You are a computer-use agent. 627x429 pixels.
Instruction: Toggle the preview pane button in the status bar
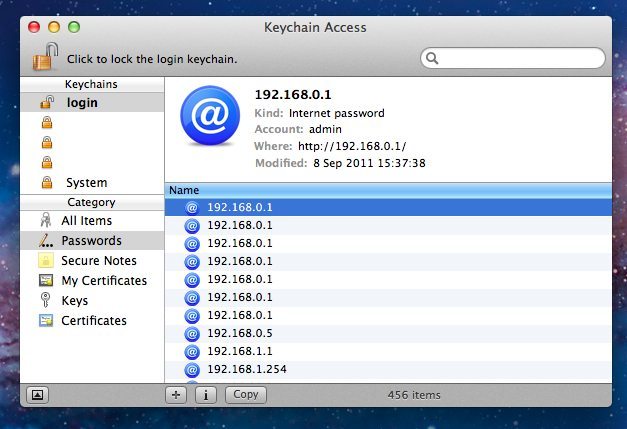(38, 395)
